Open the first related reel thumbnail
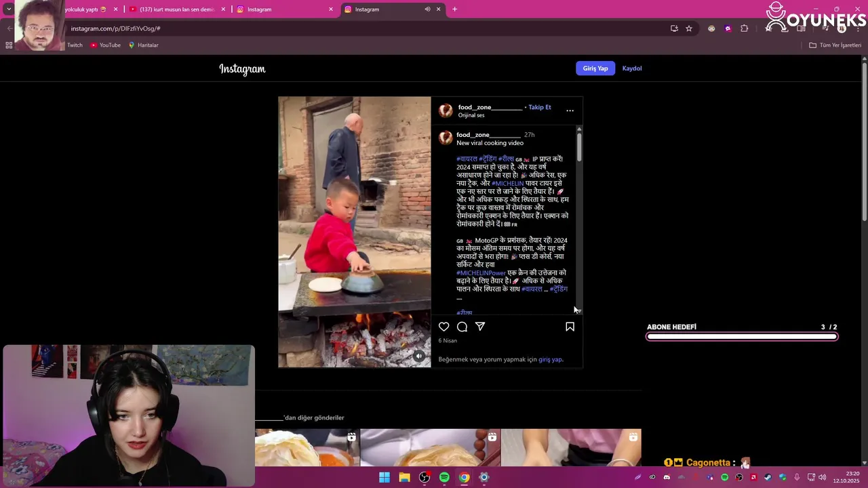The image size is (868, 488). [x=307, y=447]
